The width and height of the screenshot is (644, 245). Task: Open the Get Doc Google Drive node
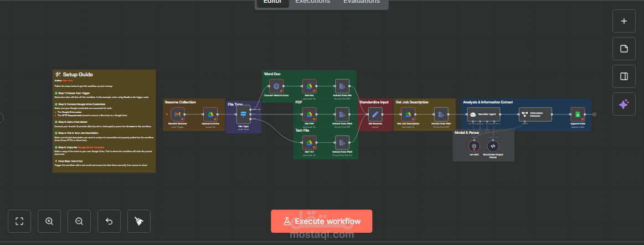coord(309,86)
